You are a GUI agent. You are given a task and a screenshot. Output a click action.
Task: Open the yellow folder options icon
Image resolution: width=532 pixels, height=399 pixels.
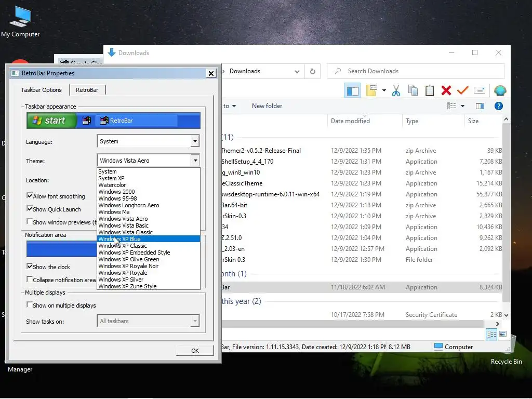371,90
